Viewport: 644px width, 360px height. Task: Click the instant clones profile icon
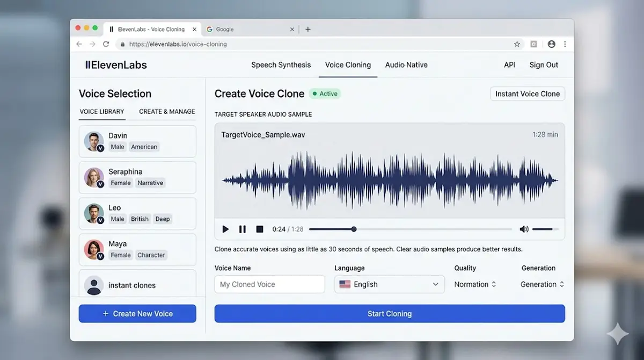[x=94, y=285]
